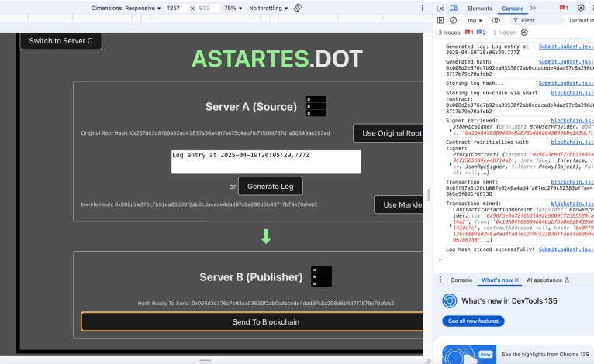Open console settings gear beside hidden count
Image resolution: width=594 pixels, height=364 pixels.
(524, 33)
